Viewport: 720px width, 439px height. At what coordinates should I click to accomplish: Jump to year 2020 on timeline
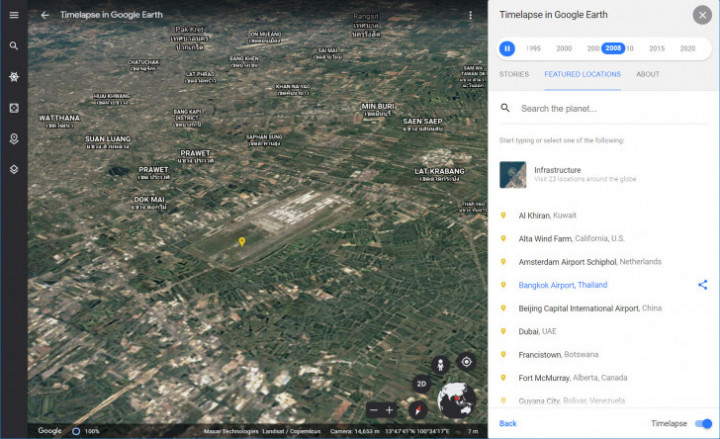(x=687, y=48)
